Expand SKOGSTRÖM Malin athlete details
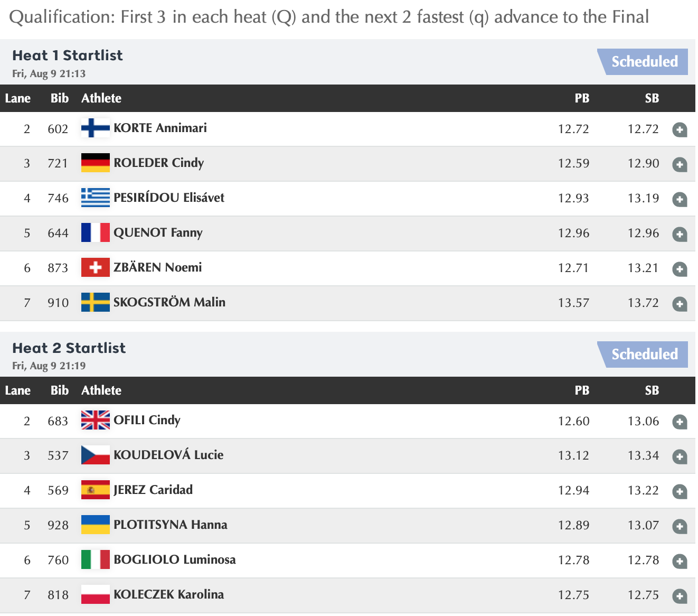Viewport: 698px width, 616px height. (680, 304)
